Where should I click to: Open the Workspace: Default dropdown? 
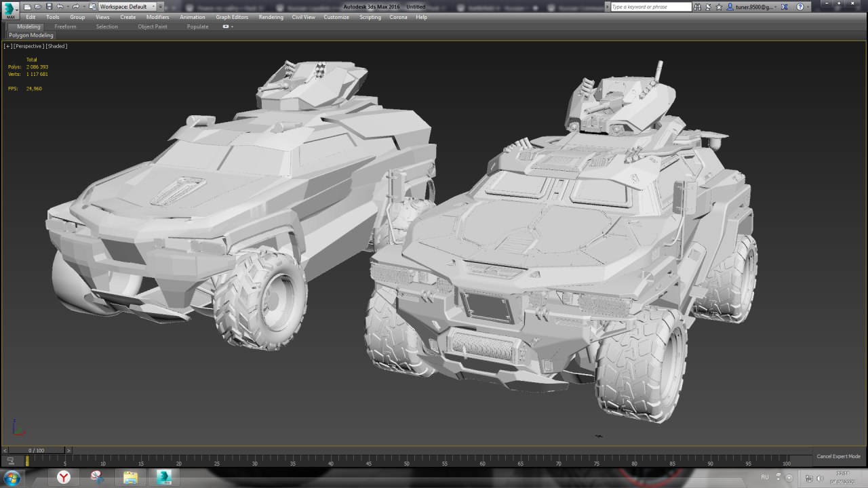pyautogui.click(x=127, y=6)
